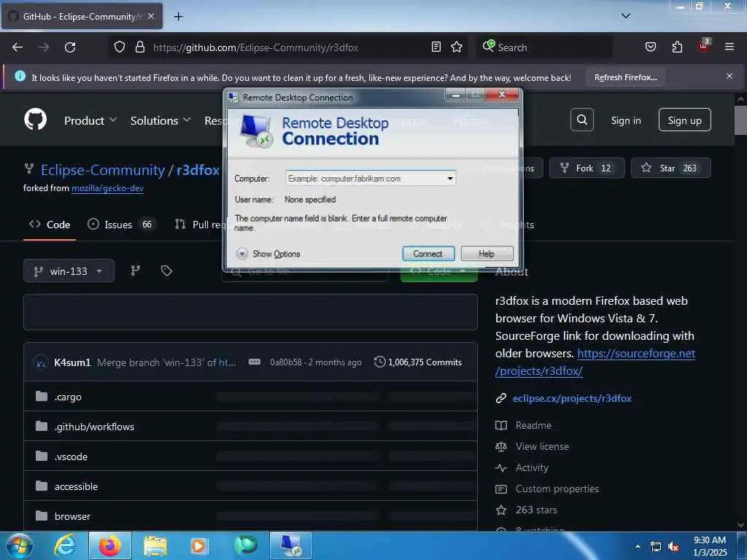This screenshot has width=747, height=560.
Task: Click the padlock site info icon
Action: 139,47
